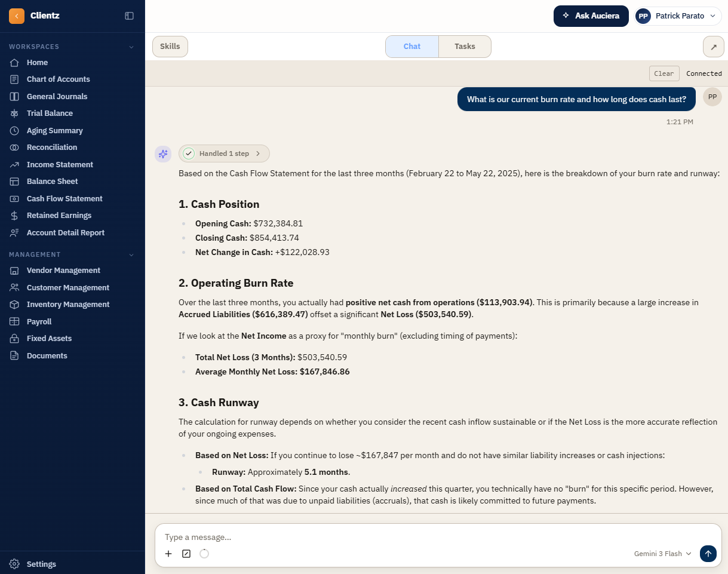This screenshot has width=728, height=574.
Task: Click 'Total Net Loss (3 Months)' line
Action: pyautogui.click(x=271, y=357)
